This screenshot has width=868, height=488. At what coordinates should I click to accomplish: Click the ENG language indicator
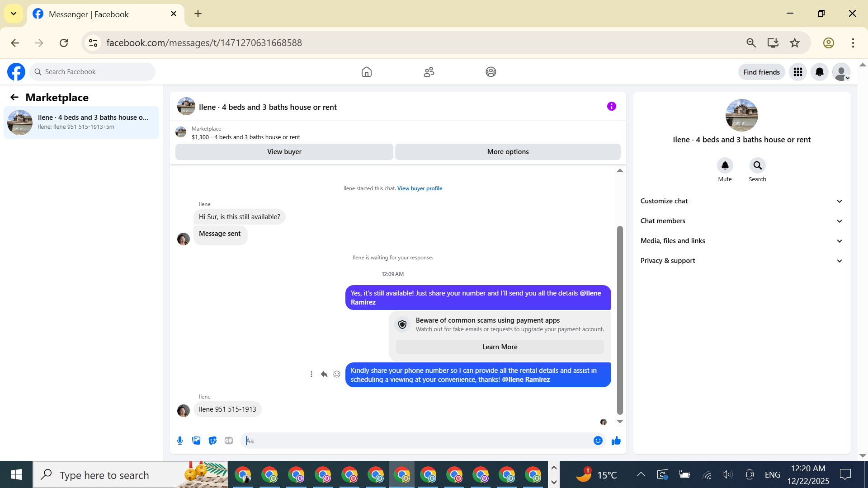(x=772, y=475)
